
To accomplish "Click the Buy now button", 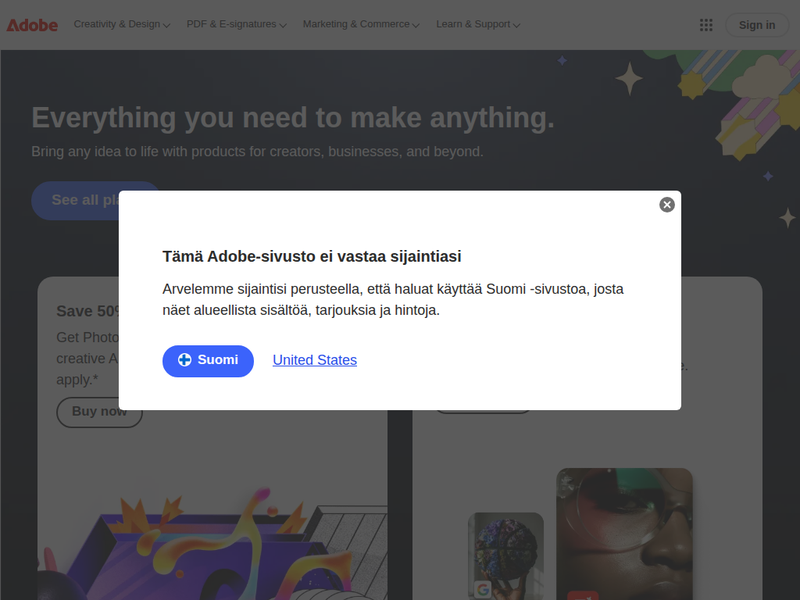I will [99, 411].
